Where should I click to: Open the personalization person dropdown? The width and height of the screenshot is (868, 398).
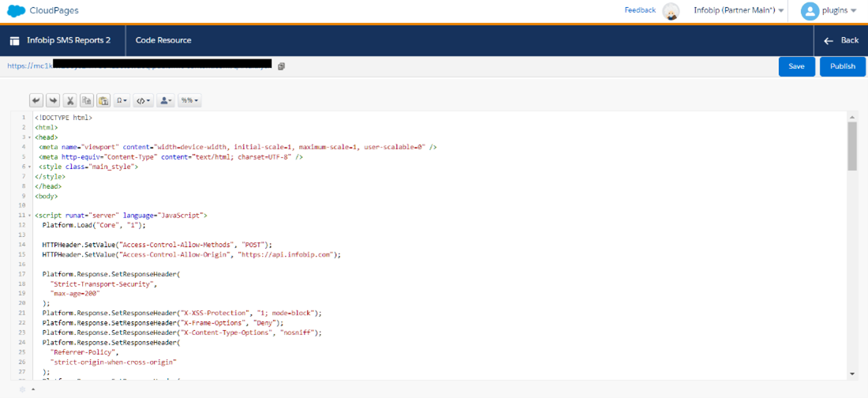coord(166,100)
